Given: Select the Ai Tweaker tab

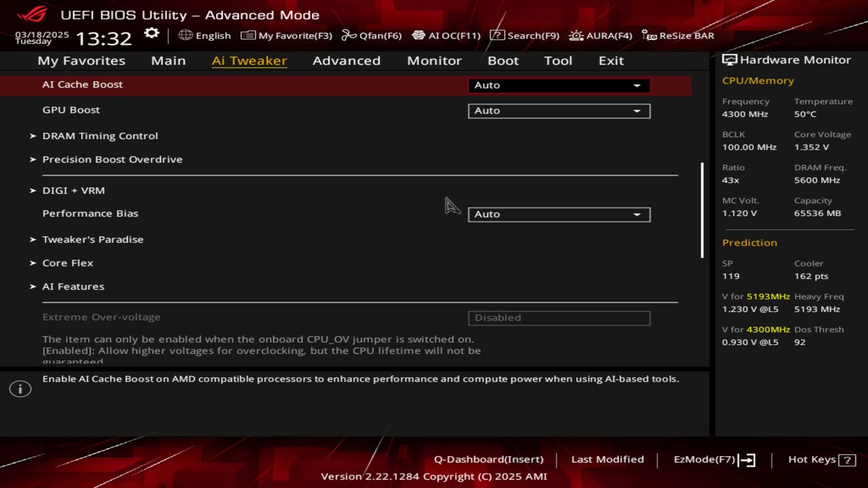Looking at the screenshot, I should [x=249, y=60].
